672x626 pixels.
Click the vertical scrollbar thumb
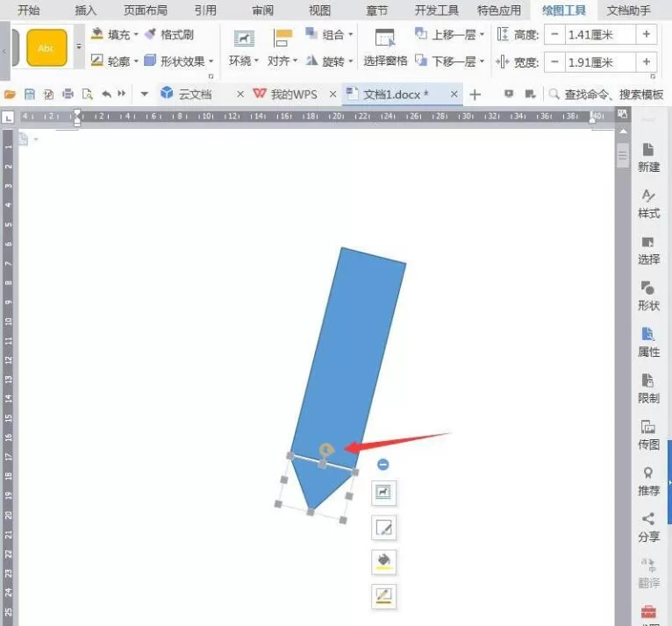623,155
